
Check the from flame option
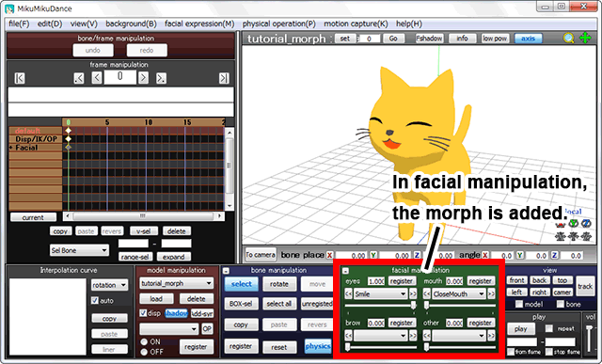pos(511,352)
